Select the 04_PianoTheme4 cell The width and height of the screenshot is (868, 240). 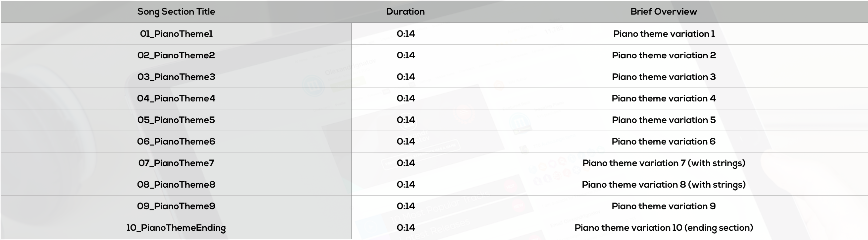[176, 98]
